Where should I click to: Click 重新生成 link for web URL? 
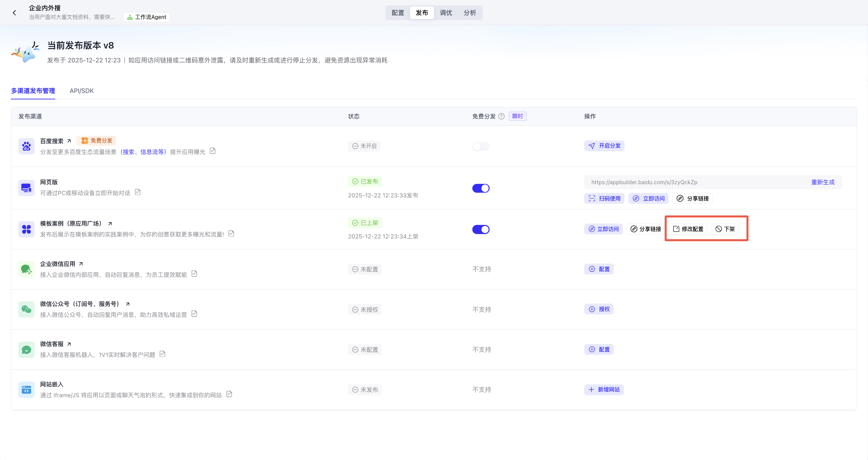[823, 182]
